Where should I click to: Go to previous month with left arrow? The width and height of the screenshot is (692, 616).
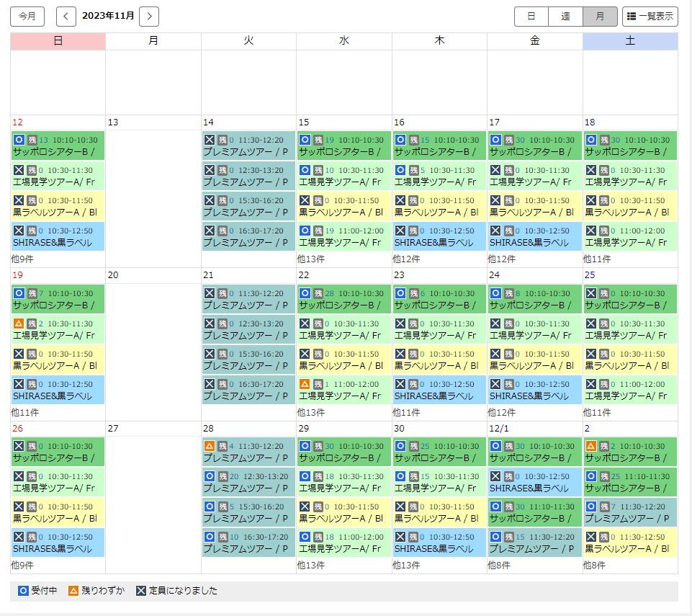pyautogui.click(x=66, y=17)
